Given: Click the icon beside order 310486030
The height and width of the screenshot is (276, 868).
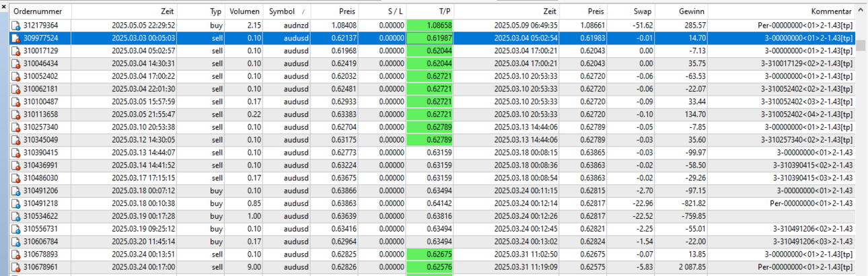Looking at the screenshot, I should (16, 178).
